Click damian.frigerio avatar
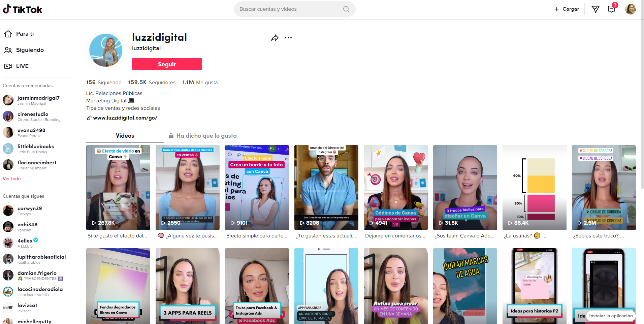 8,275
